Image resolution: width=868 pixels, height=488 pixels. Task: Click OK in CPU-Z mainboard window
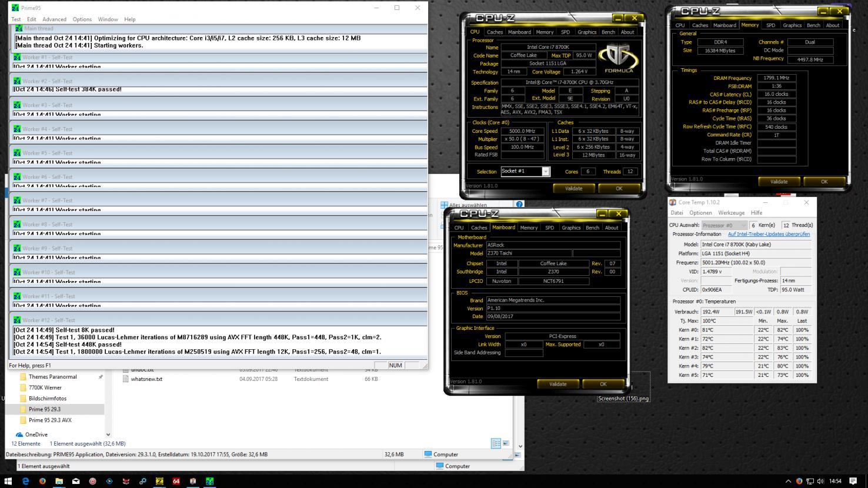(x=603, y=384)
